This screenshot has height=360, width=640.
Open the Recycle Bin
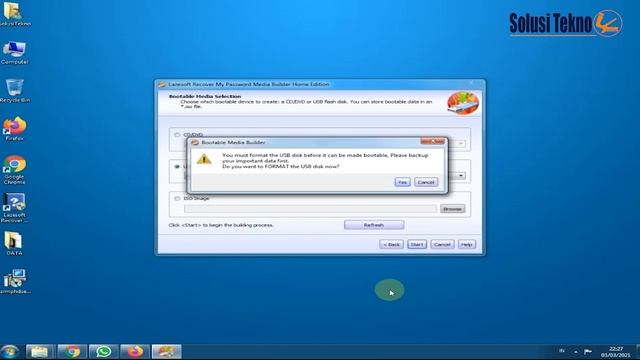pyautogui.click(x=15, y=91)
